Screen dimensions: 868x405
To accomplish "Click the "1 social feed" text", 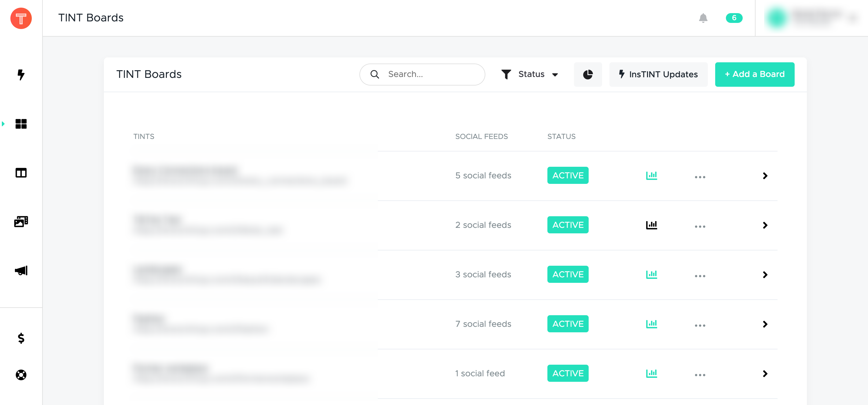I will point(480,373).
